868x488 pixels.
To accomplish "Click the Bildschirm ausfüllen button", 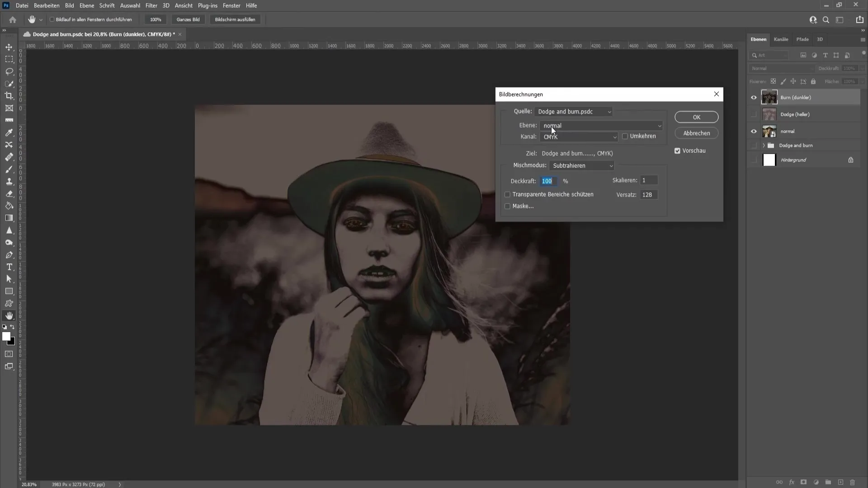I will (x=235, y=19).
